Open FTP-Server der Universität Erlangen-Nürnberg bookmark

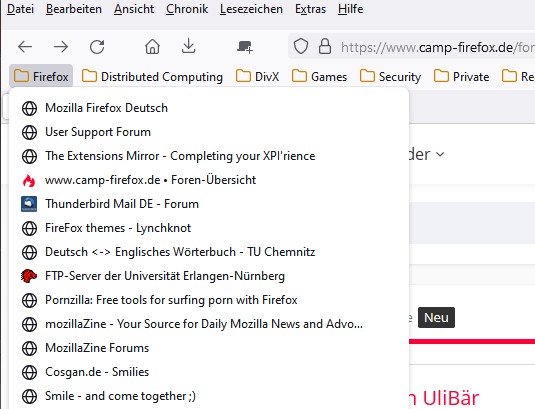click(x=209, y=276)
